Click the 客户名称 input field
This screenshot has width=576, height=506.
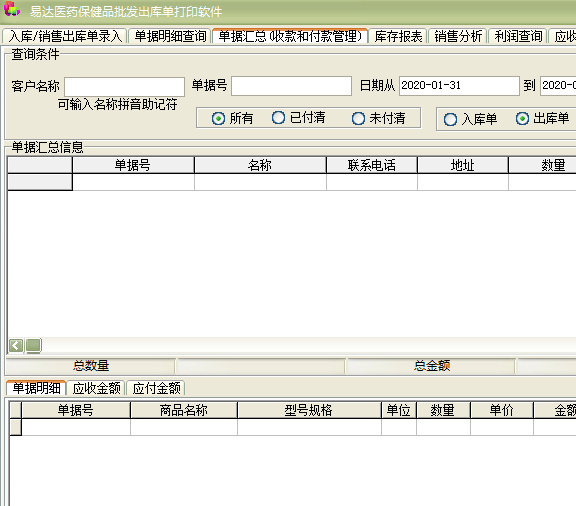click(x=125, y=87)
